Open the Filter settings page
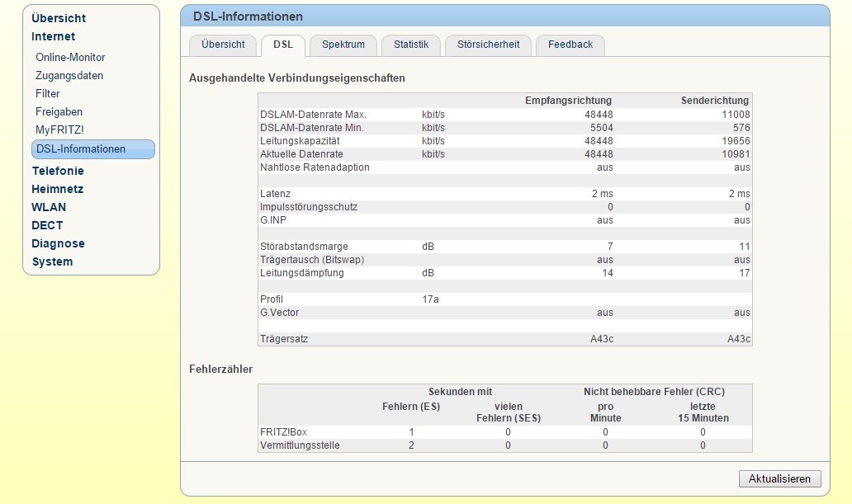Viewport: 852px width, 504px height. click(x=48, y=94)
